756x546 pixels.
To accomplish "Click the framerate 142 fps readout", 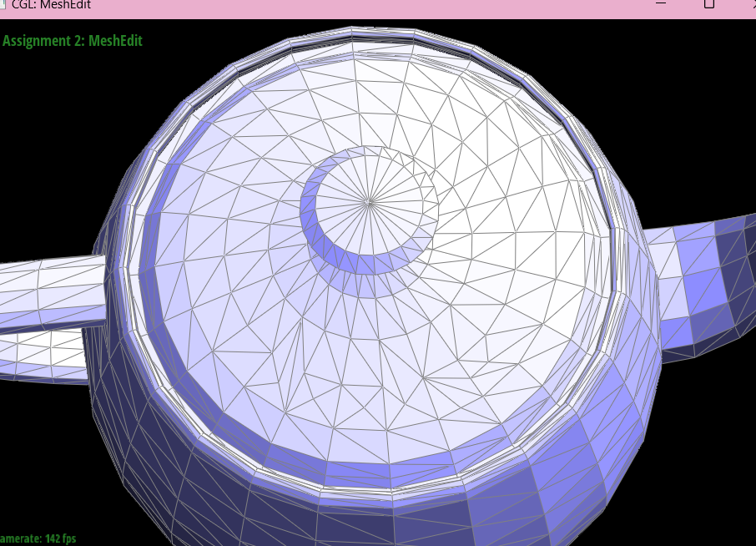I will pos(38,538).
